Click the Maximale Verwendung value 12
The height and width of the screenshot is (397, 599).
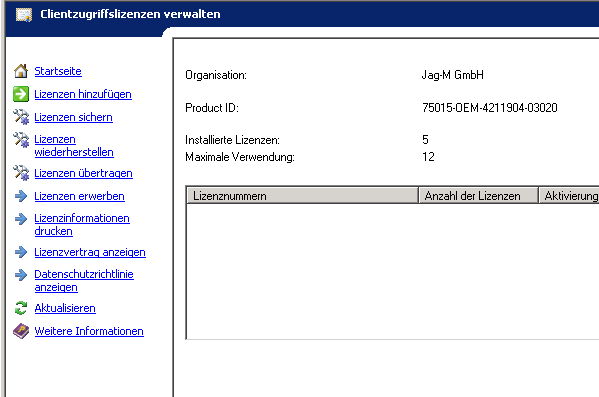(x=428, y=157)
